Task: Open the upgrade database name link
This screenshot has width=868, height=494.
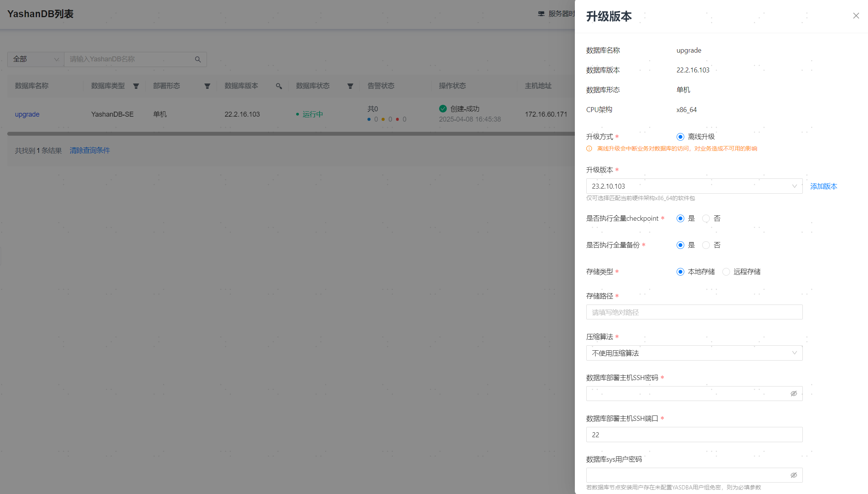Action: (x=27, y=114)
